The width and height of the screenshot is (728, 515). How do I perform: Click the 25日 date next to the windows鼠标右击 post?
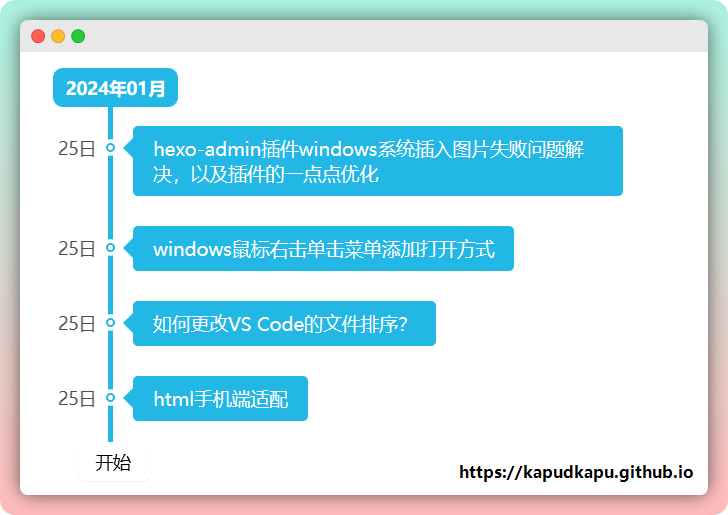click(76, 248)
